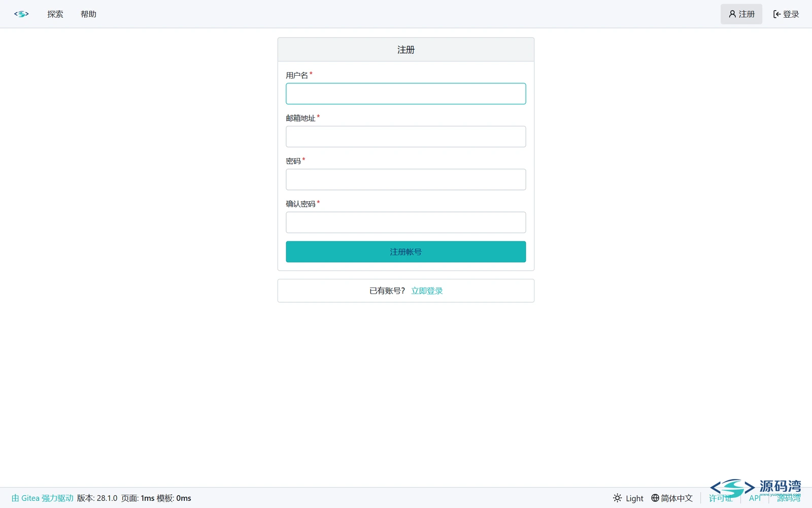Open the Light theme selector
This screenshot has height=508, width=812.
(x=628, y=498)
